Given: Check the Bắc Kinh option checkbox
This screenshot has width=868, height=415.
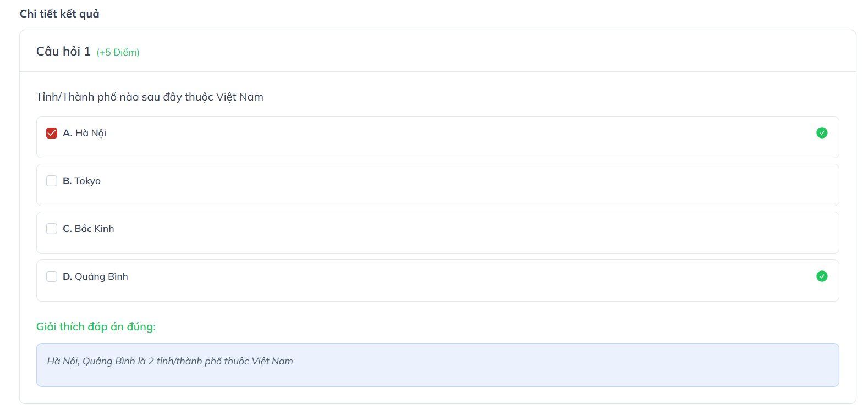Looking at the screenshot, I should pyautogui.click(x=52, y=229).
